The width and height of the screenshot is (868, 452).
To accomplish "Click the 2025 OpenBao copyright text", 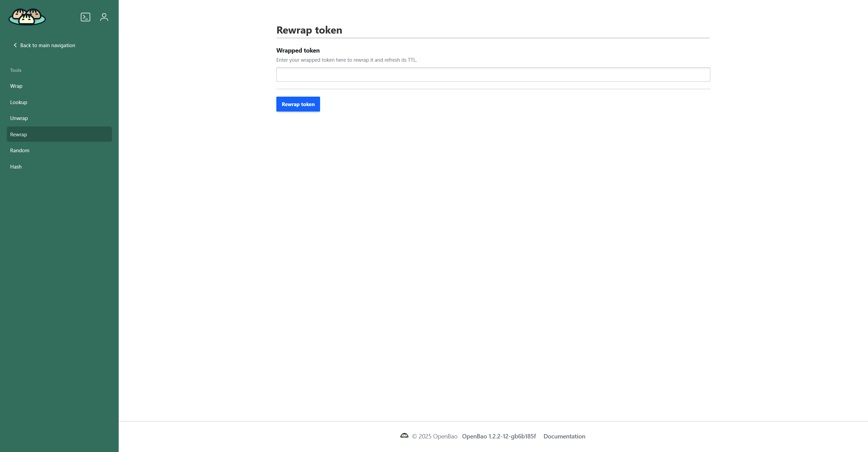I will [434, 436].
